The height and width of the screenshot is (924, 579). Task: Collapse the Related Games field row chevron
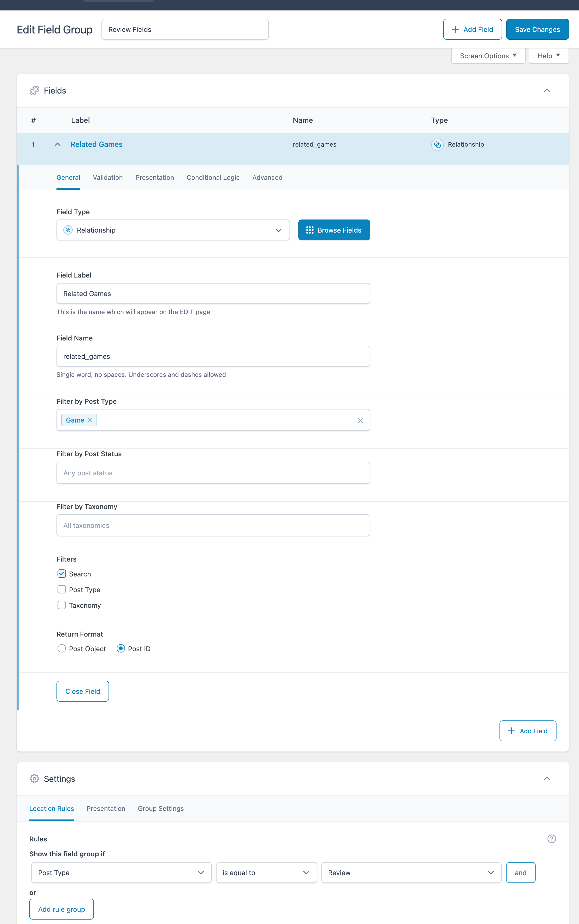[58, 145]
